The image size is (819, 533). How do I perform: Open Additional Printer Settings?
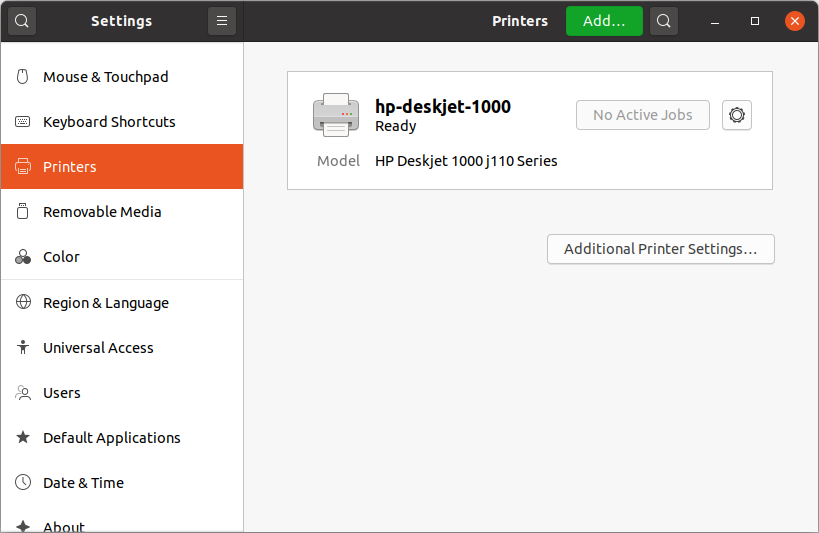(x=661, y=249)
